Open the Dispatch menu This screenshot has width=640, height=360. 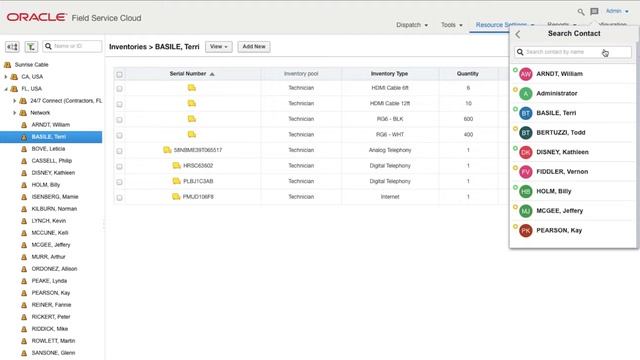coord(412,25)
